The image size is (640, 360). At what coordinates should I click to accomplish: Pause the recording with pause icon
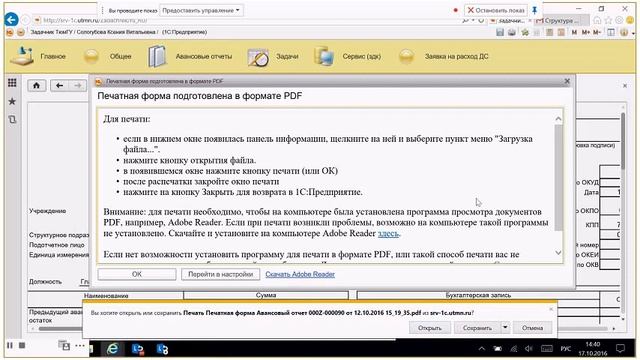pyautogui.click(x=10, y=345)
